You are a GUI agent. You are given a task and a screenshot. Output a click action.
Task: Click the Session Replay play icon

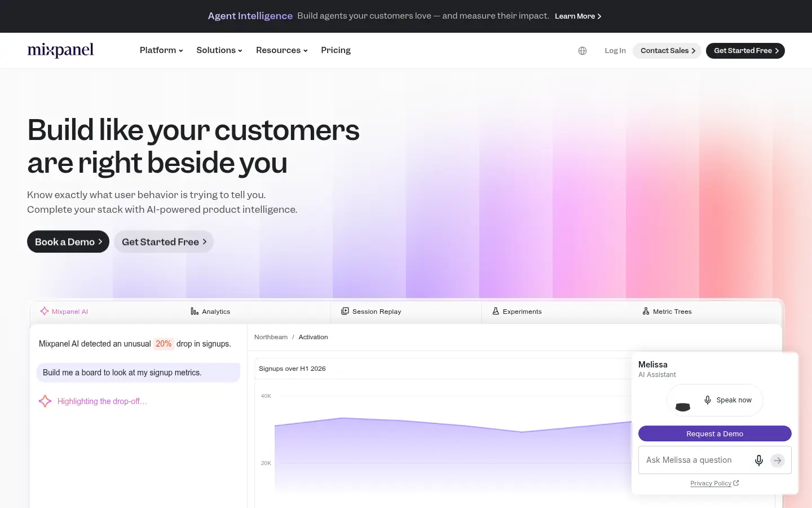(x=345, y=311)
